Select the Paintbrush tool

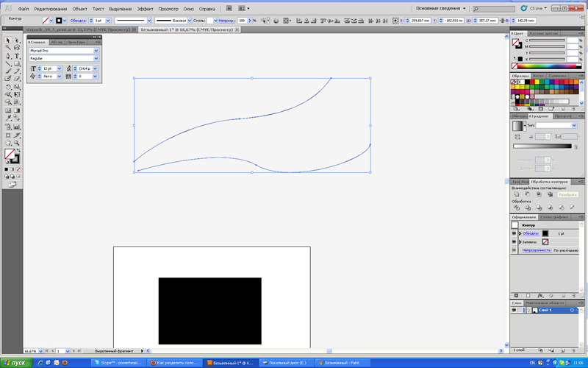(8, 71)
